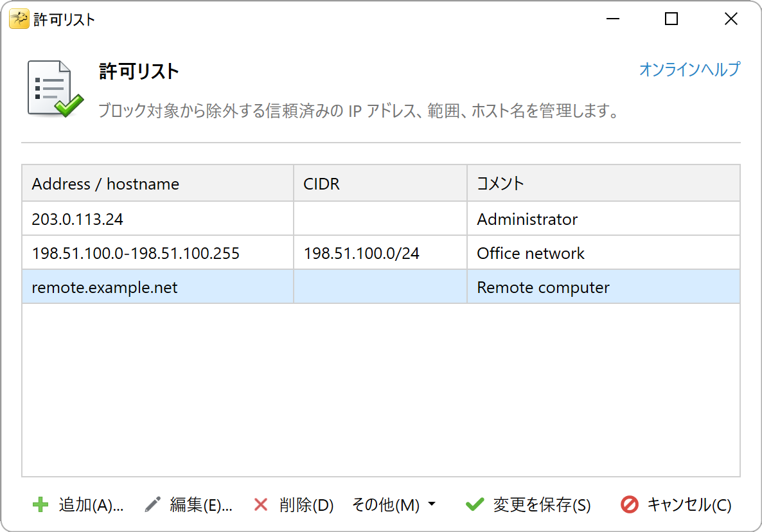Close the 許可リスト window
The image size is (762, 532).
[x=731, y=19]
